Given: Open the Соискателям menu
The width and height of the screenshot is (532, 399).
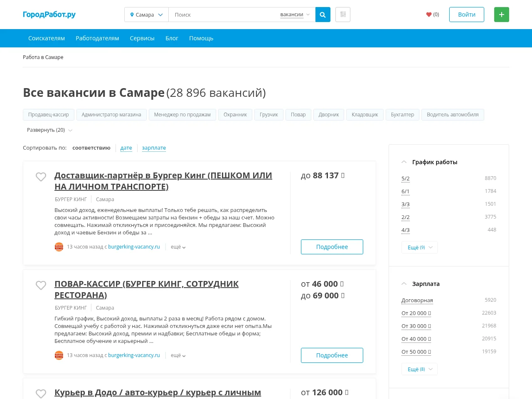Looking at the screenshot, I should tap(47, 38).
